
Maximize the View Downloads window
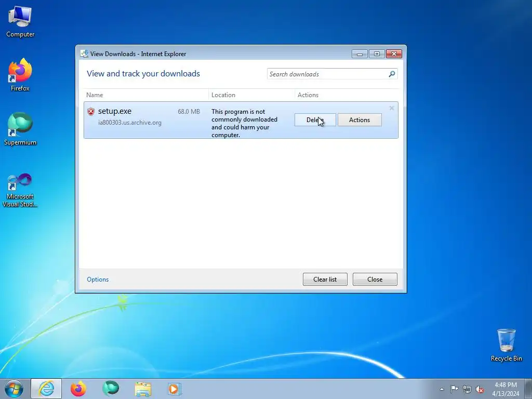tap(377, 54)
